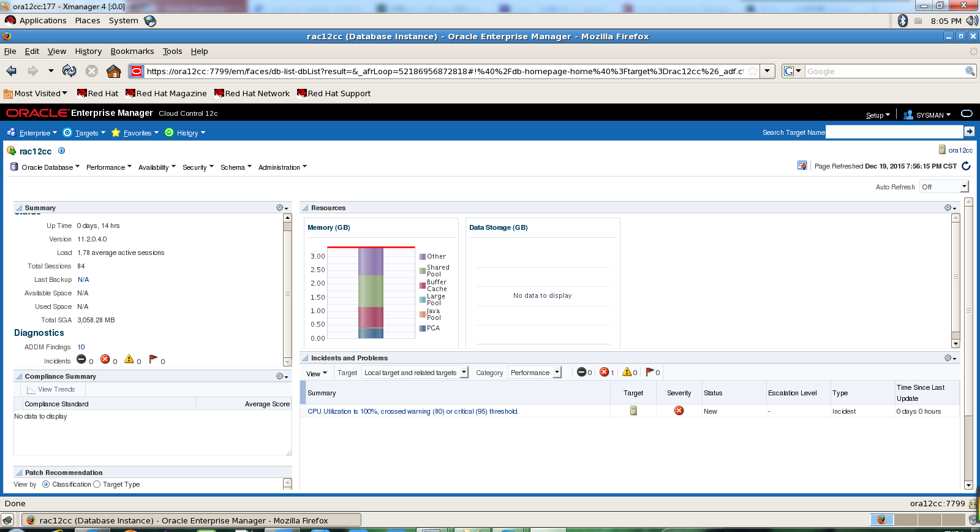Reload the page in Firefox toolbar
The width and height of the screenshot is (980, 532).
[x=69, y=71]
